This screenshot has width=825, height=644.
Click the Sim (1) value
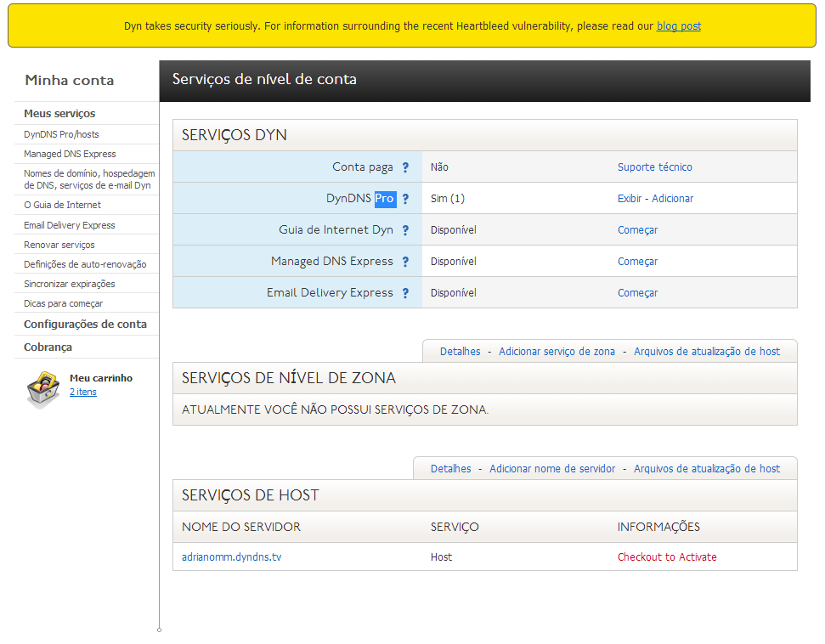pyautogui.click(x=448, y=199)
